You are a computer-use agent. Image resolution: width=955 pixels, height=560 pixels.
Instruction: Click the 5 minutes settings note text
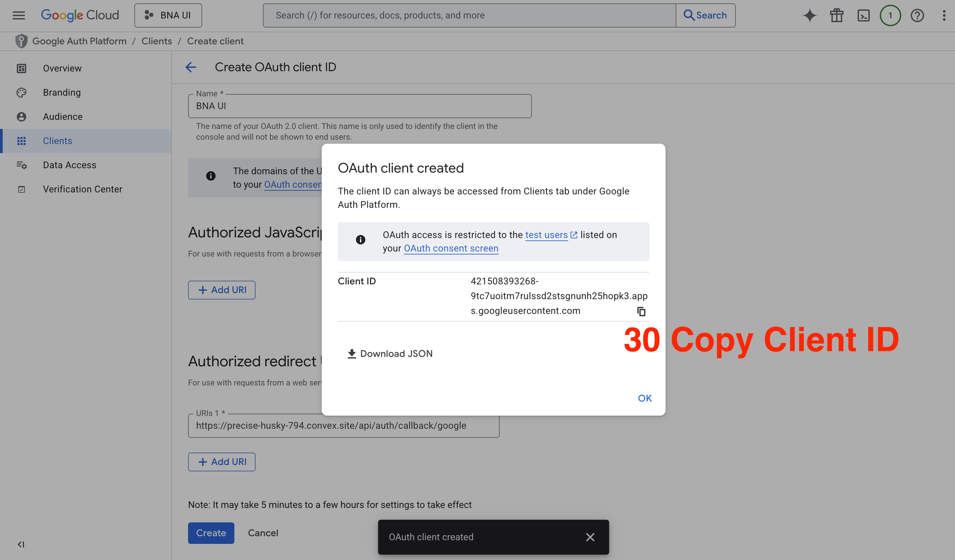(330, 505)
